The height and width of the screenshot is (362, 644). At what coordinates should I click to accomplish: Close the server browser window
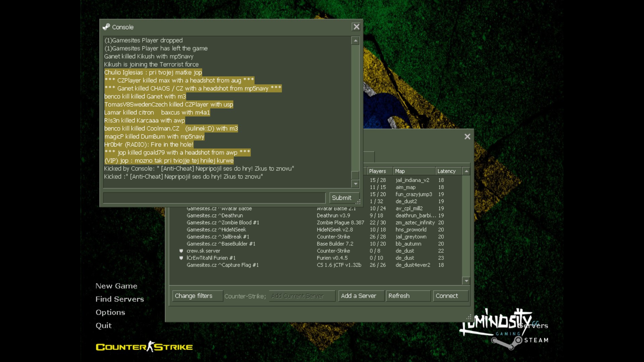tap(467, 136)
